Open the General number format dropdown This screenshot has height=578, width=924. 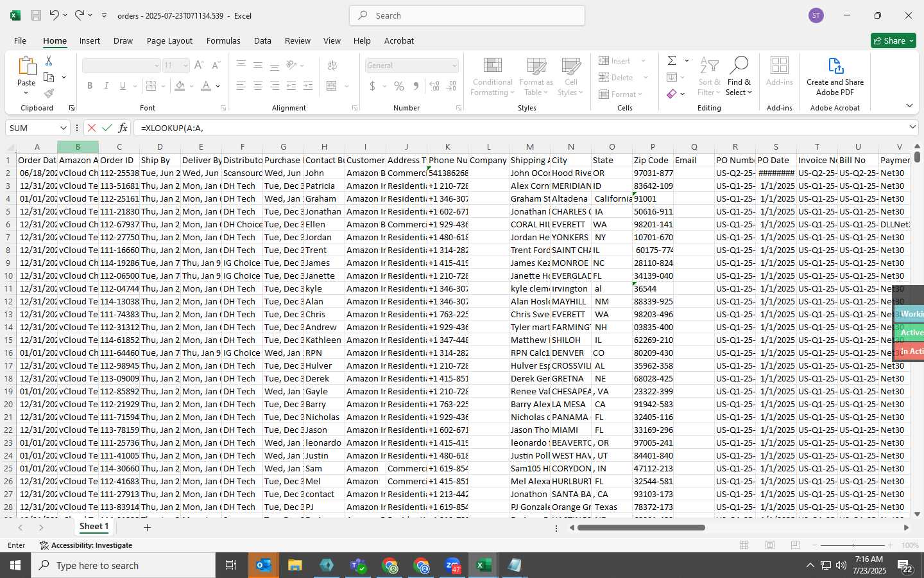click(454, 66)
